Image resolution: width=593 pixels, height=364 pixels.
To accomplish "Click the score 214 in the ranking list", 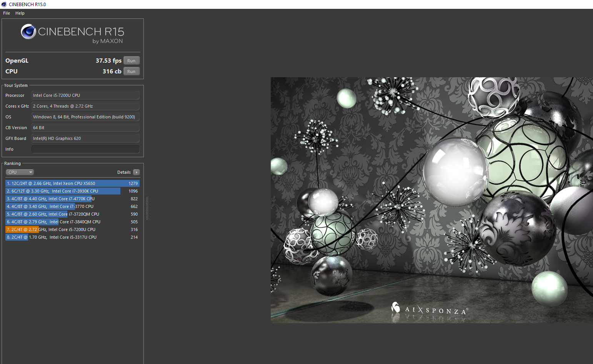I will coord(134,237).
